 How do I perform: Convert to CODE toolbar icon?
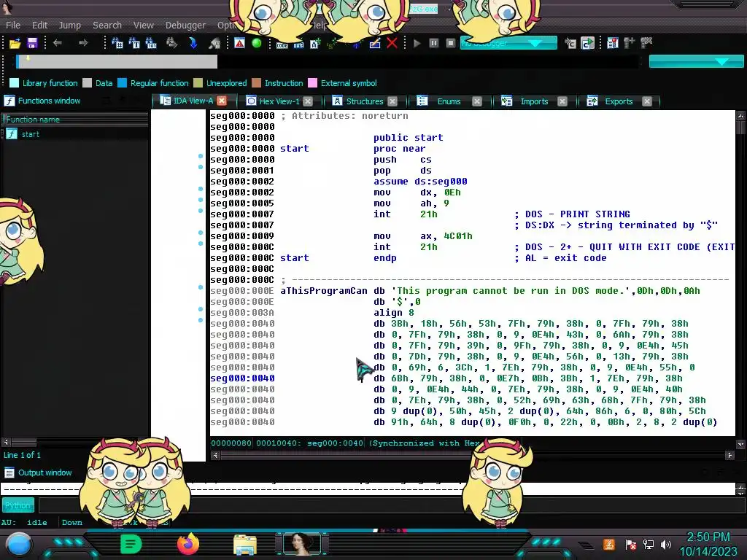[x=282, y=44]
